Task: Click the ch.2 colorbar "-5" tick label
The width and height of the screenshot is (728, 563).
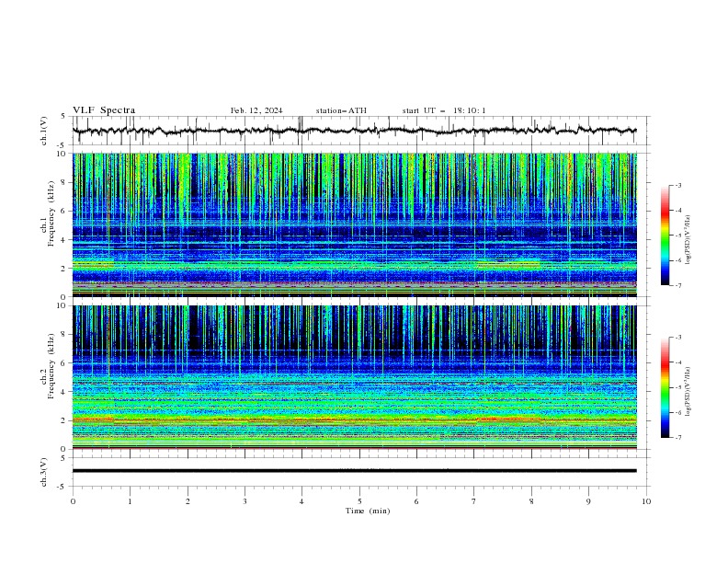Action: pyautogui.click(x=678, y=387)
